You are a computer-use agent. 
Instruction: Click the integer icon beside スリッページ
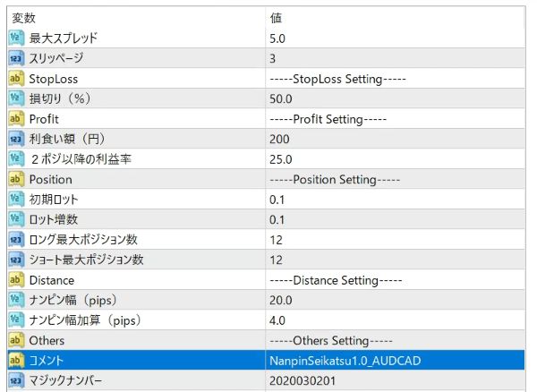(x=15, y=58)
